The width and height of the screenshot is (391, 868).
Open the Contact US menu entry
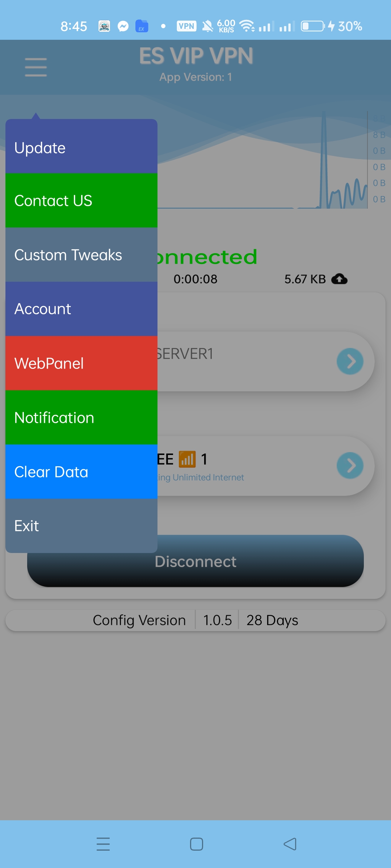pos(81,200)
